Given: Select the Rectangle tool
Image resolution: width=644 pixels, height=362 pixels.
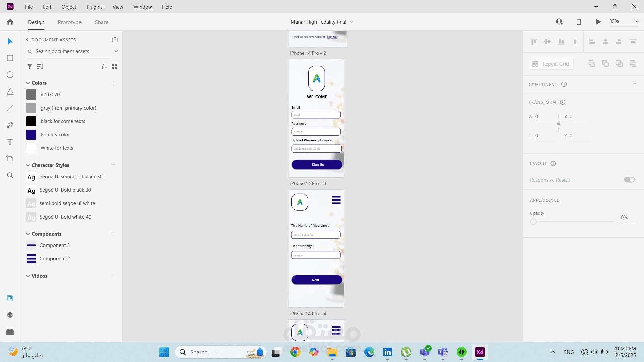Looking at the screenshot, I should (x=10, y=58).
